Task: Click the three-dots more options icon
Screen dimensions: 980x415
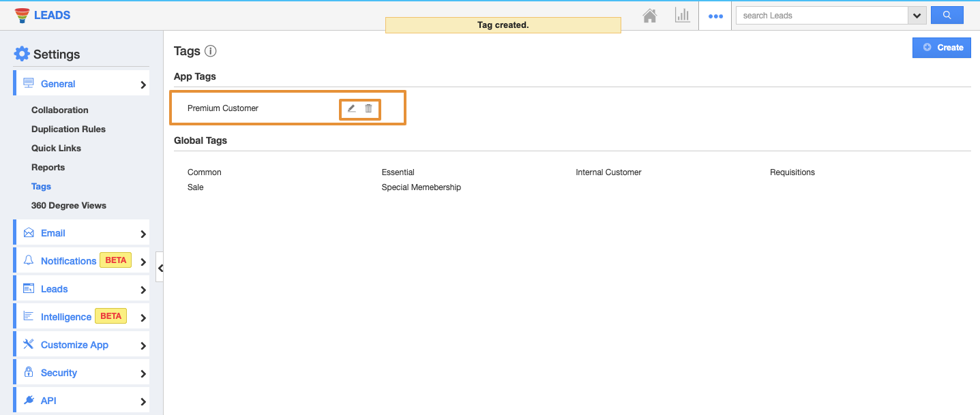Action: coord(715,16)
